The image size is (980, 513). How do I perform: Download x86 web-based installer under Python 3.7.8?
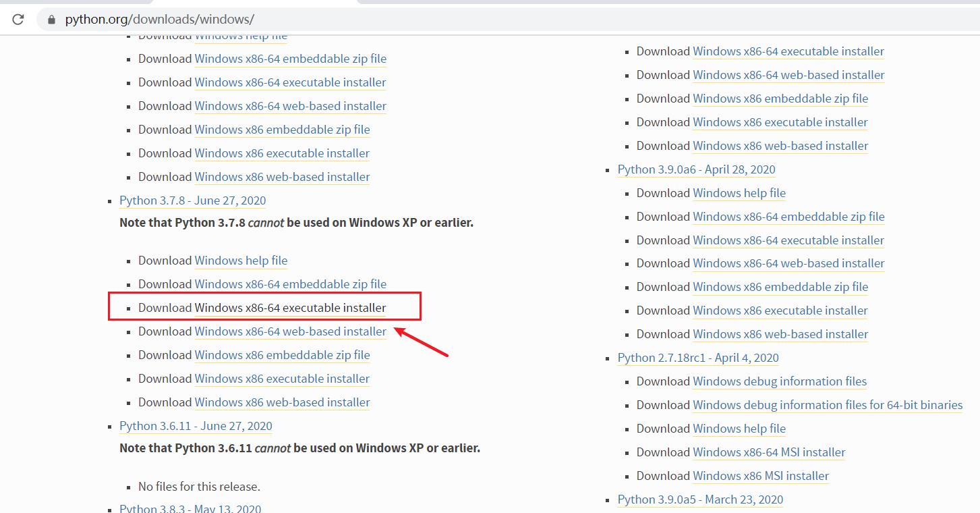(x=282, y=402)
